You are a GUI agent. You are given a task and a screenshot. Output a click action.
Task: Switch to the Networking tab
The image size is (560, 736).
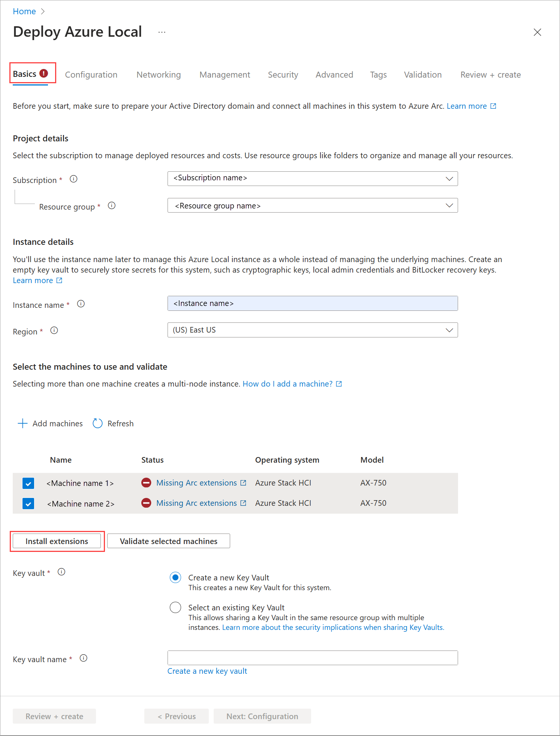(x=159, y=75)
